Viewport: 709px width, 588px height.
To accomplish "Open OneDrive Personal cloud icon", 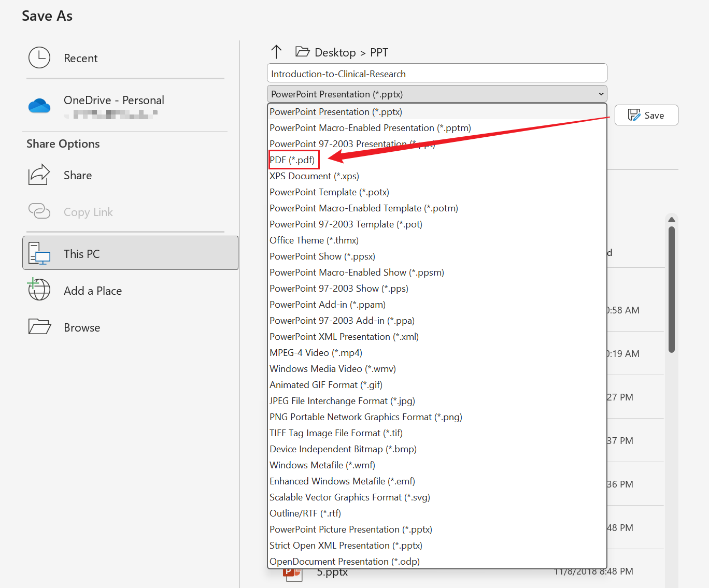I will coord(39,106).
